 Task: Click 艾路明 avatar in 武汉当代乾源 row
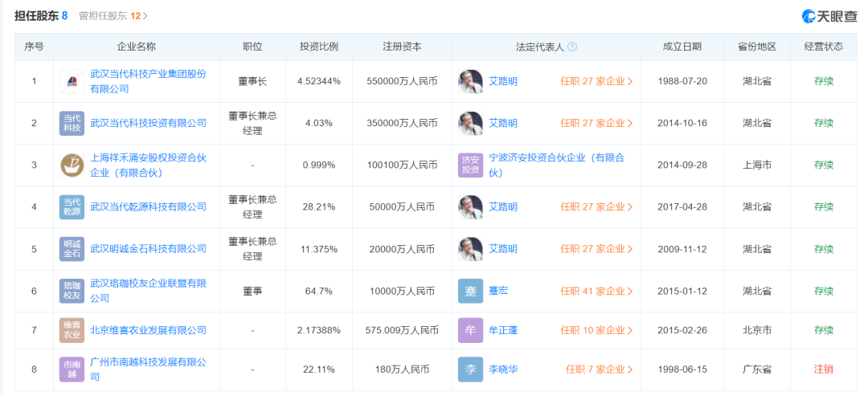coord(470,207)
